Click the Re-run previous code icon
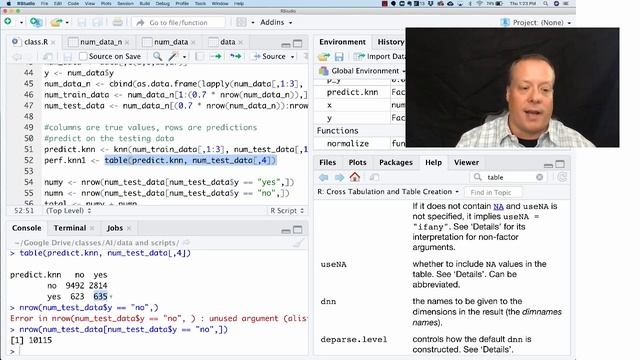 click(236, 56)
